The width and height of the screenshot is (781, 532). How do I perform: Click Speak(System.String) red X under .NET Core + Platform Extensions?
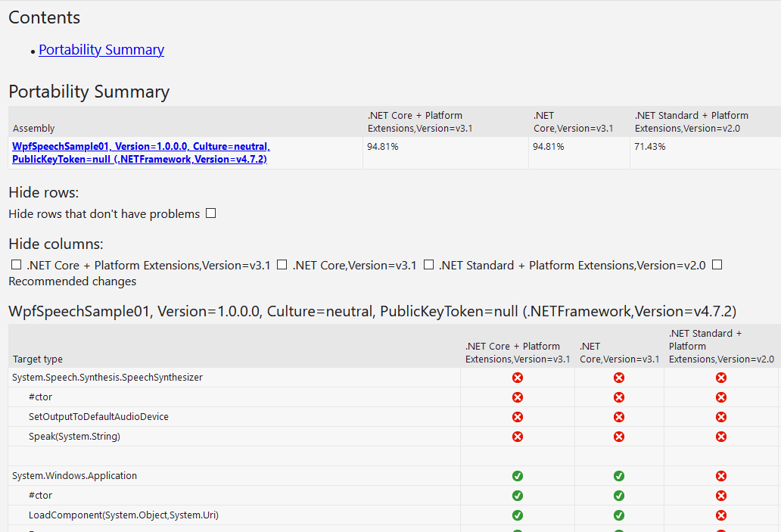[518, 437]
